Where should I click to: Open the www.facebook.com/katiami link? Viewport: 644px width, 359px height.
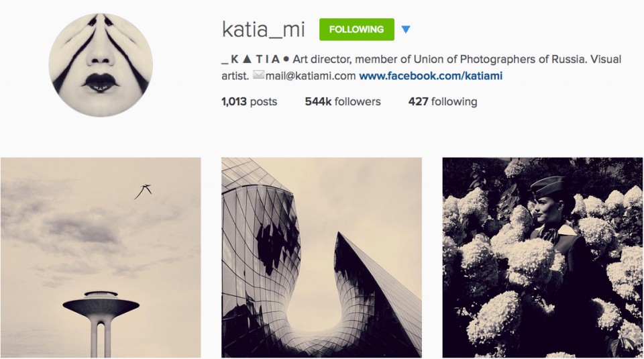431,76
